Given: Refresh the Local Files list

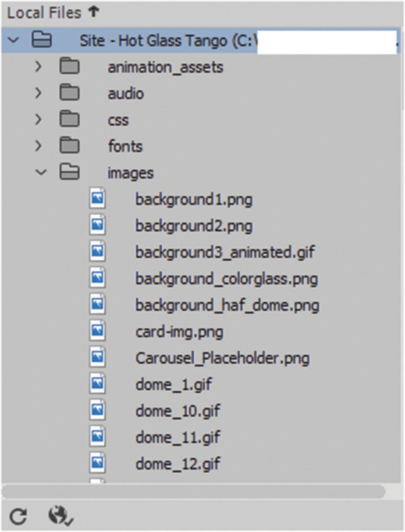Looking at the screenshot, I should pos(19,516).
